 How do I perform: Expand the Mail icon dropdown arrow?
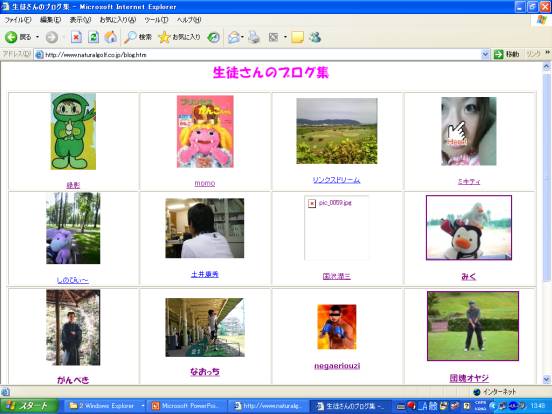click(x=243, y=37)
